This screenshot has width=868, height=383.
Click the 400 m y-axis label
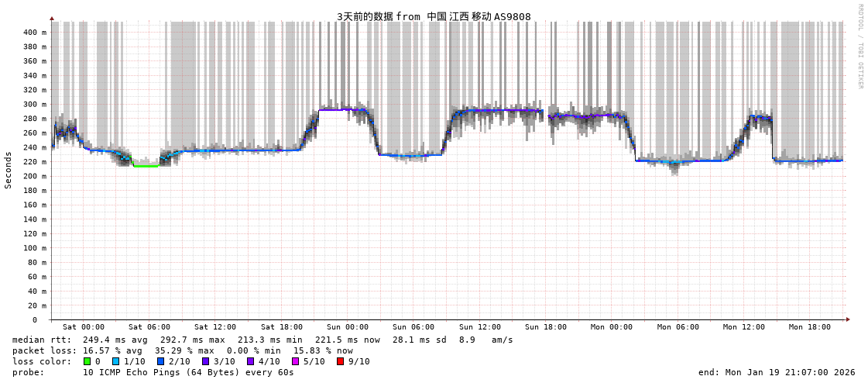pyautogui.click(x=34, y=33)
